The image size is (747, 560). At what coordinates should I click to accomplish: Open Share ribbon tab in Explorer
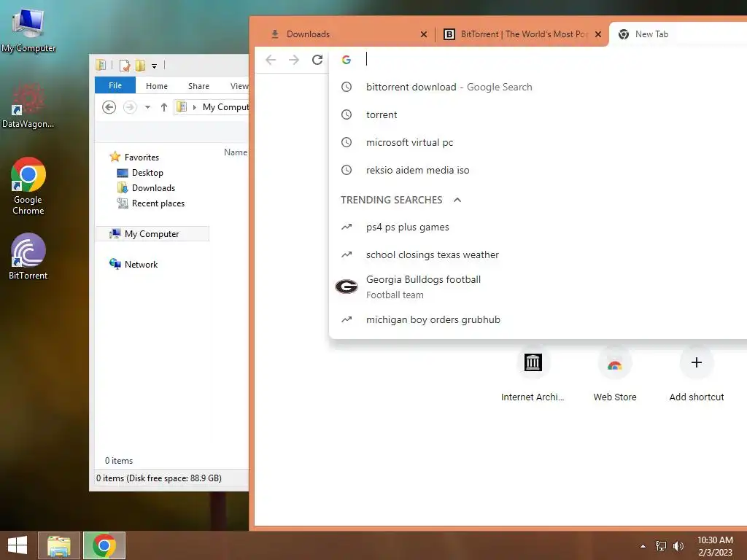click(198, 86)
